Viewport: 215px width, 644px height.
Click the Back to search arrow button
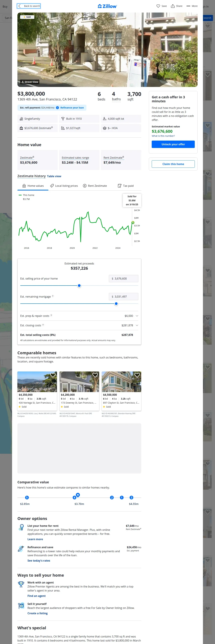click(29, 6)
